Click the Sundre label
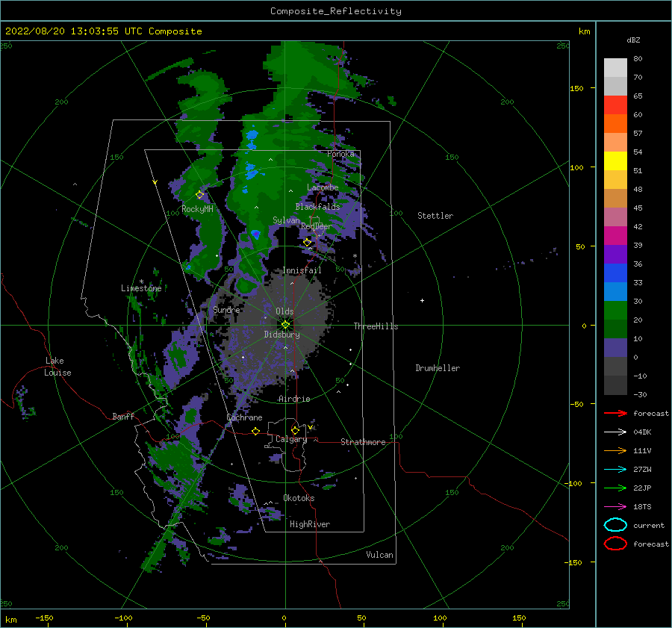 (x=226, y=309)
